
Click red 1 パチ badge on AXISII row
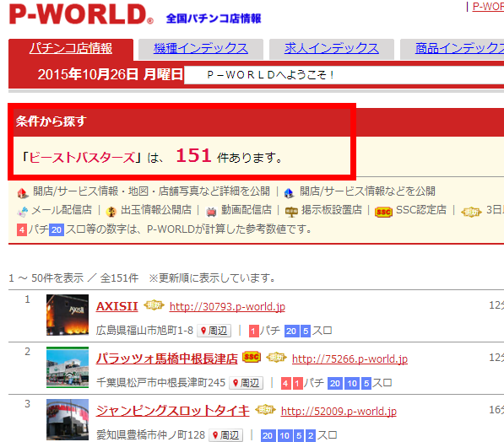coord(254,331)
